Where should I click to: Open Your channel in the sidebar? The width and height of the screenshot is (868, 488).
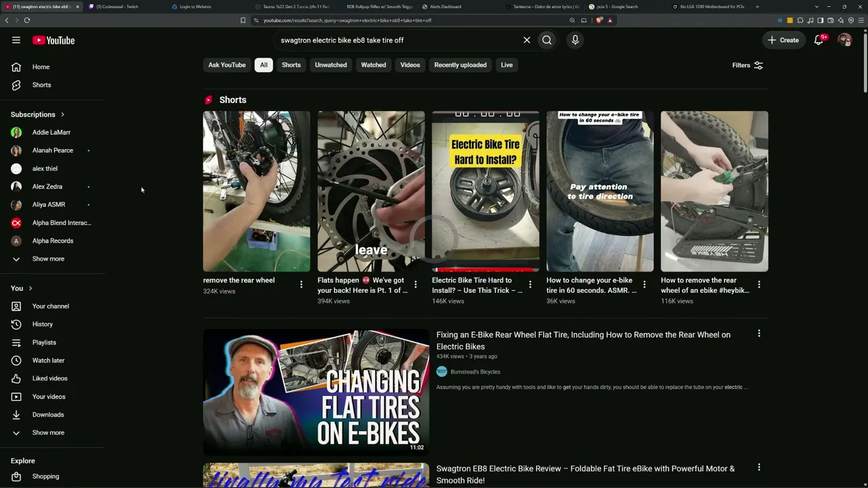coord(52,306)
